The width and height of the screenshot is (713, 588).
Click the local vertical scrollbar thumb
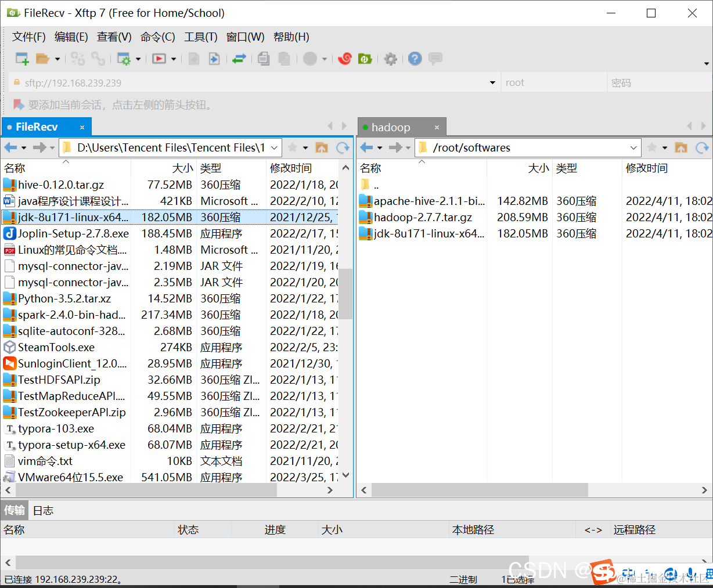(x=345, y=294)
